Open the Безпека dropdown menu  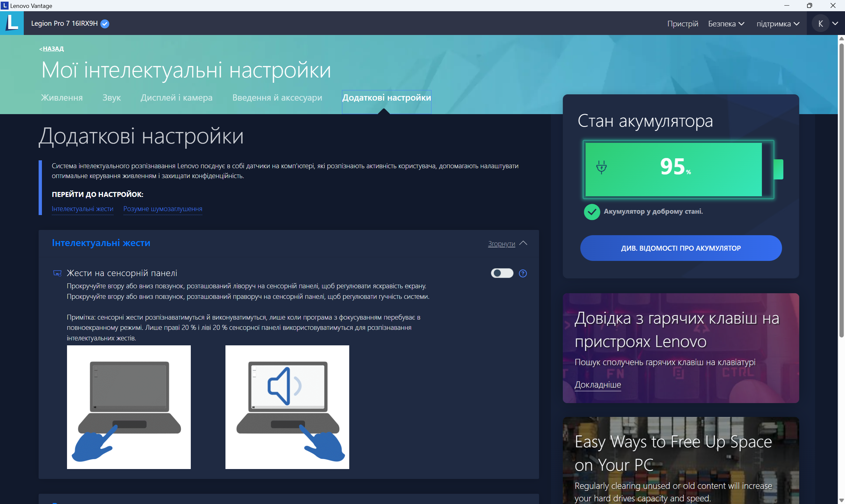pos(726,24)
